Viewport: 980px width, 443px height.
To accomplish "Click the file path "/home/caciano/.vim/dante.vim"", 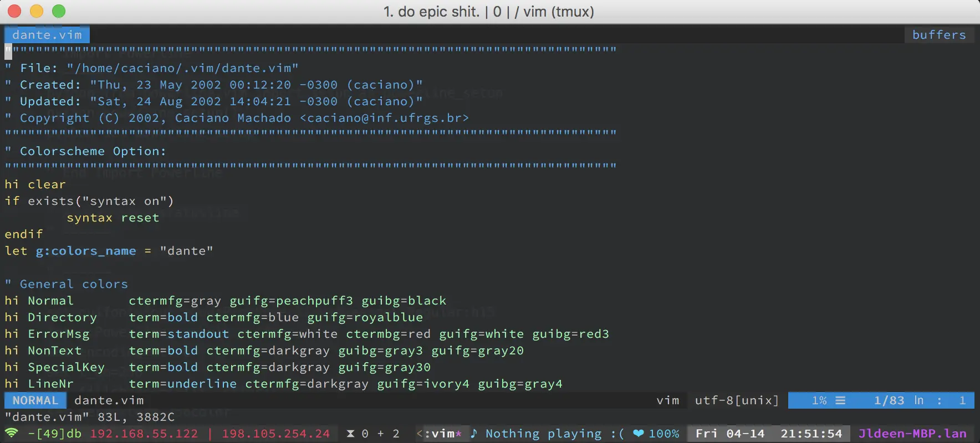I will (183, 68).
